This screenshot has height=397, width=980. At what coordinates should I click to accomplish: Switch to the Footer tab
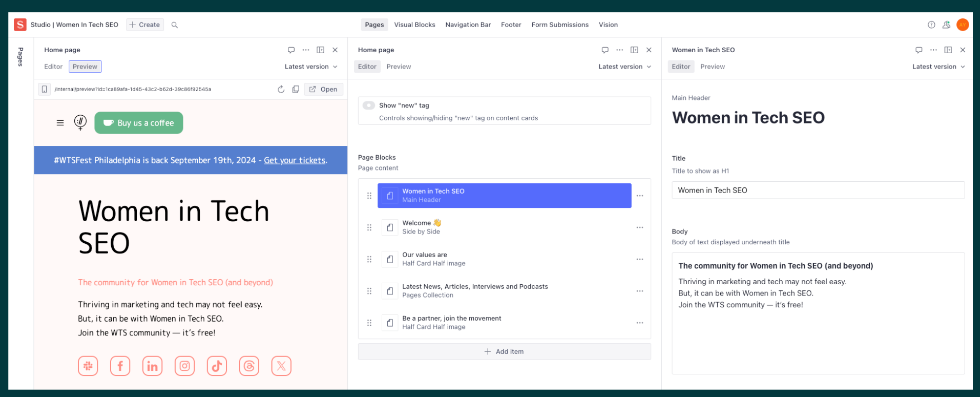point(511,25)
